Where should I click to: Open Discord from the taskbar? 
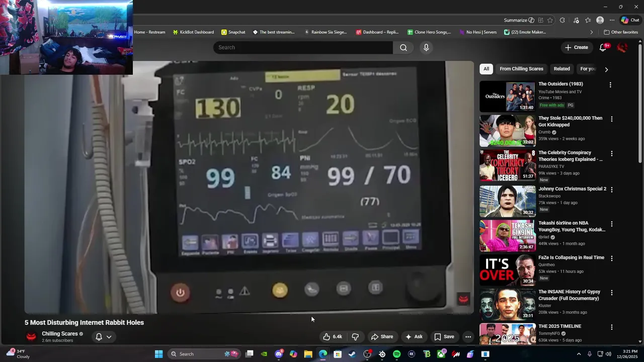[279, 354]
